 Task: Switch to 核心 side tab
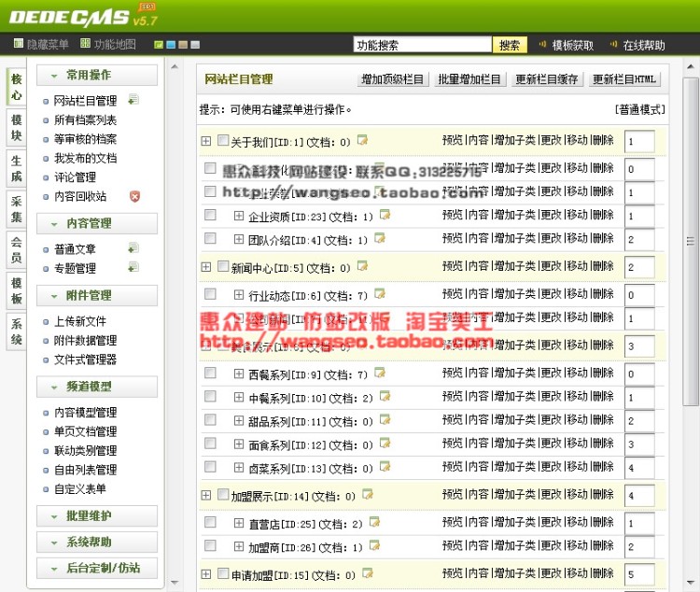[17, 87]
